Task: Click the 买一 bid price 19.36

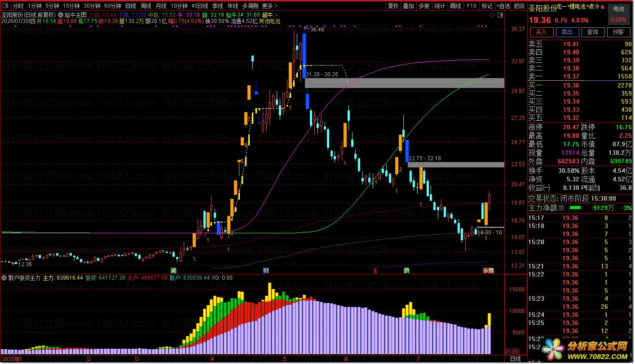Action: [x=570, y=85]
